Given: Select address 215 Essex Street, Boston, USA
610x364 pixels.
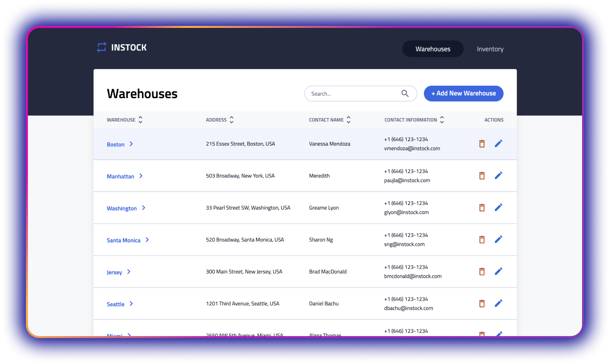Looking at the screenshot, I should click(240, 144).
